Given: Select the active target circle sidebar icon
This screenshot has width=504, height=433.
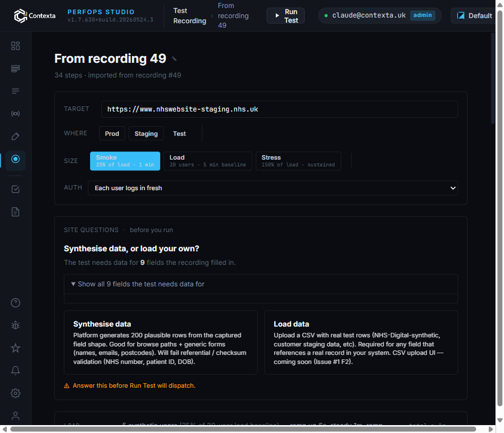Looking at the screenshot, I should (15, 159).
